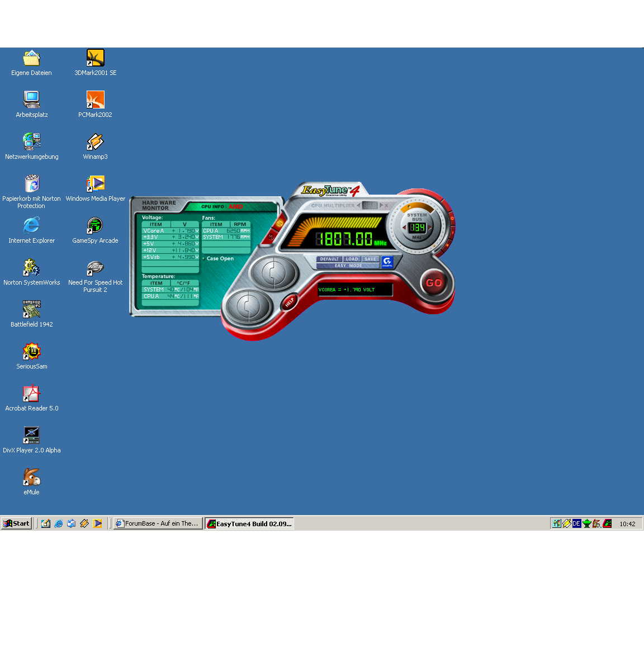The height and width of the screenshot is (671, 644).
Task: Click the SAVE settings button
Action: tap(370, 259)
